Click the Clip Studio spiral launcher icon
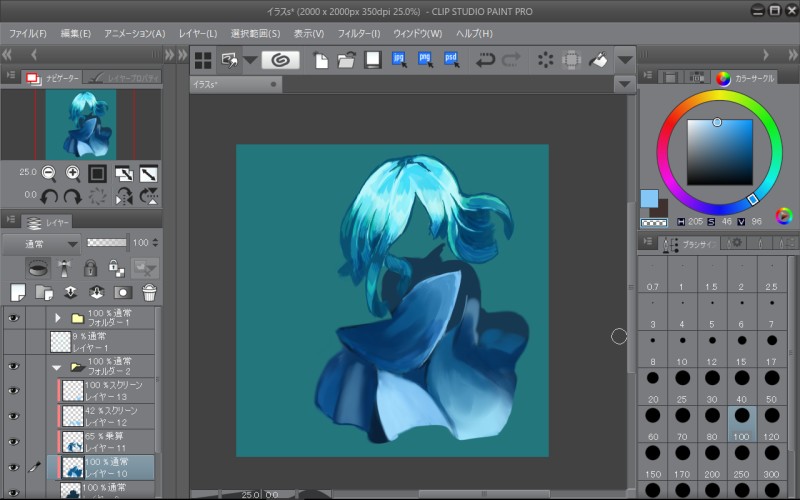Viewport: 800px width, 500px height. [280, 60]
